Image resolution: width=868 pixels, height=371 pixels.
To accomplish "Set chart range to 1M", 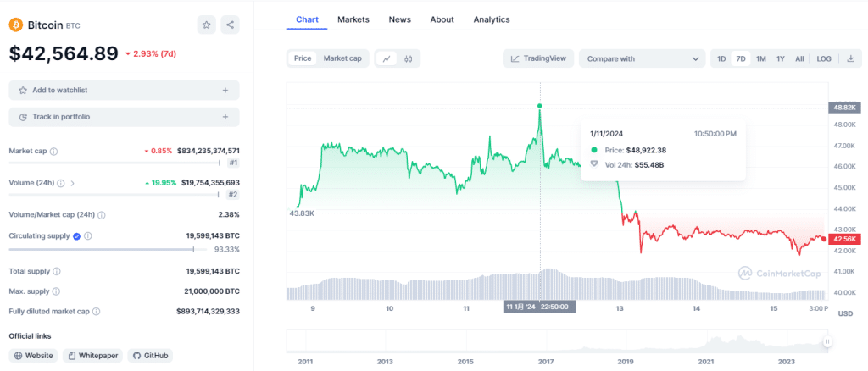I will 761,58.
